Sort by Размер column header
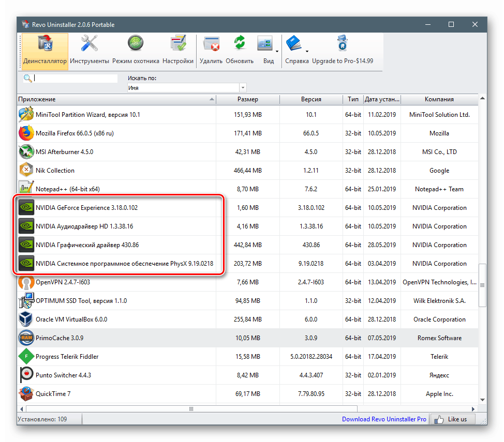Viewport: 504px width, 442px height. [x=247, y=99]
